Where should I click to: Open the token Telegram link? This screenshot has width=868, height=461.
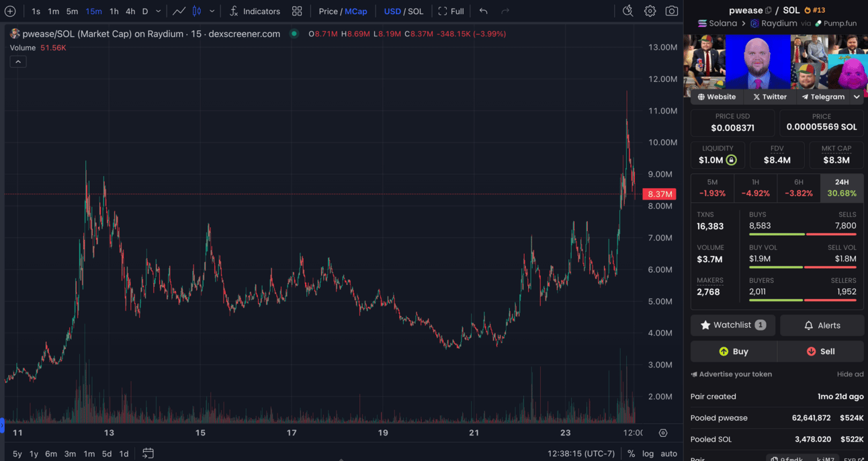pos(823,97)
